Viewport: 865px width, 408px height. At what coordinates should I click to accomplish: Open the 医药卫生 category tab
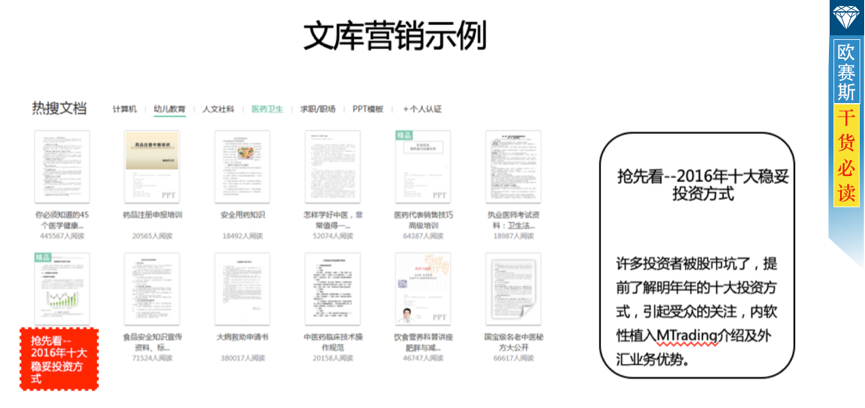coord(267,108)
